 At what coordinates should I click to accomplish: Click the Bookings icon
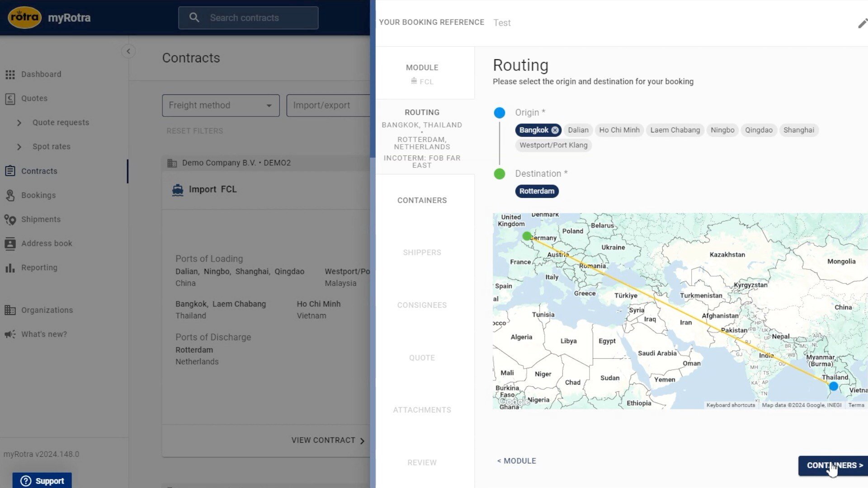point(10,195)
